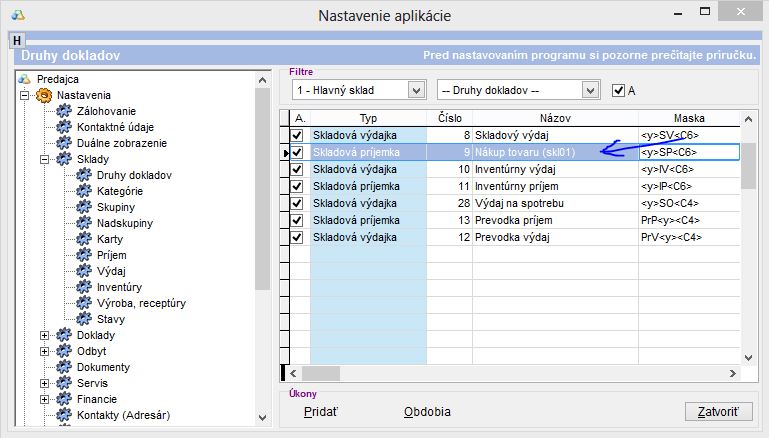Click the application icon in title bar
Image resolution: width=769 pixels, height=438 pixels.
point(18,15)
